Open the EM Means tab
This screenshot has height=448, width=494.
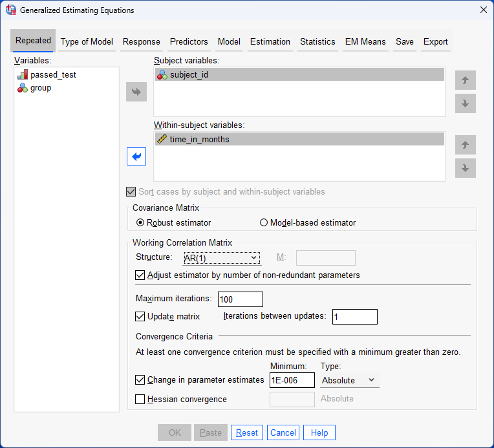tap(365, 41)
